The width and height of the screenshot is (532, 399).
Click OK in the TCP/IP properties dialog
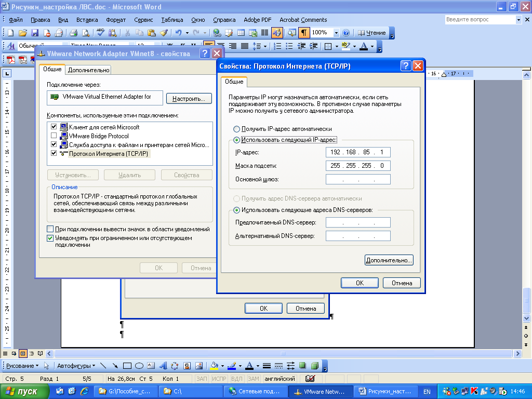pos(360,283)
